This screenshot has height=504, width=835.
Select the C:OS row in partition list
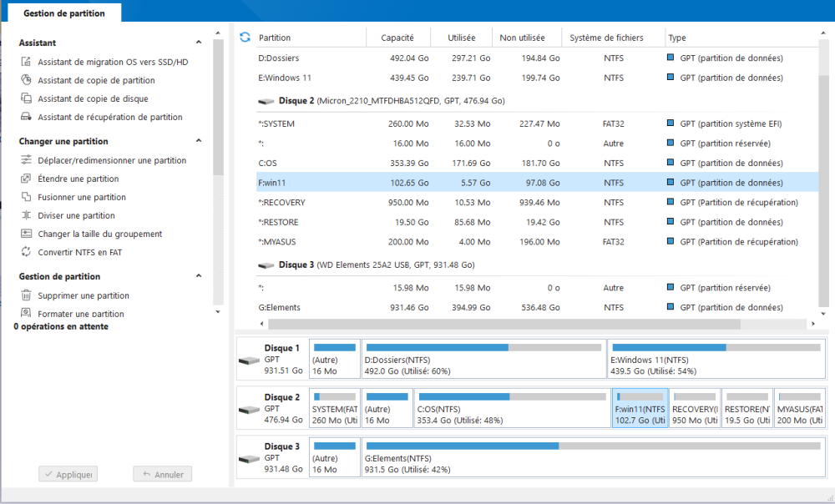(537, 163)
